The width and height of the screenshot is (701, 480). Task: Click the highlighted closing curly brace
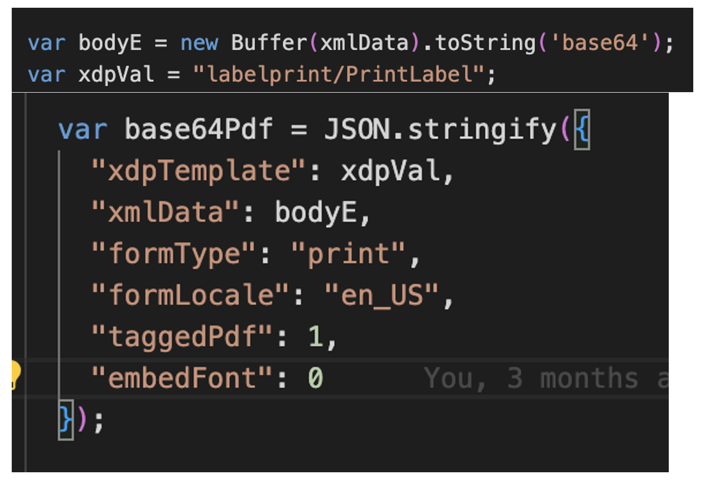[x=66, y=418]
